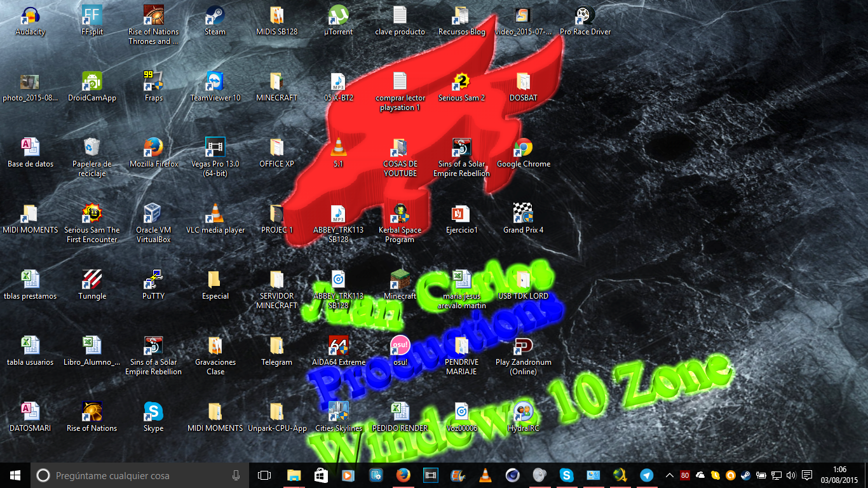This screenshot has width=868, height=488.
Task: Open Task View from the taskbar
Action: tap(264, 475)
